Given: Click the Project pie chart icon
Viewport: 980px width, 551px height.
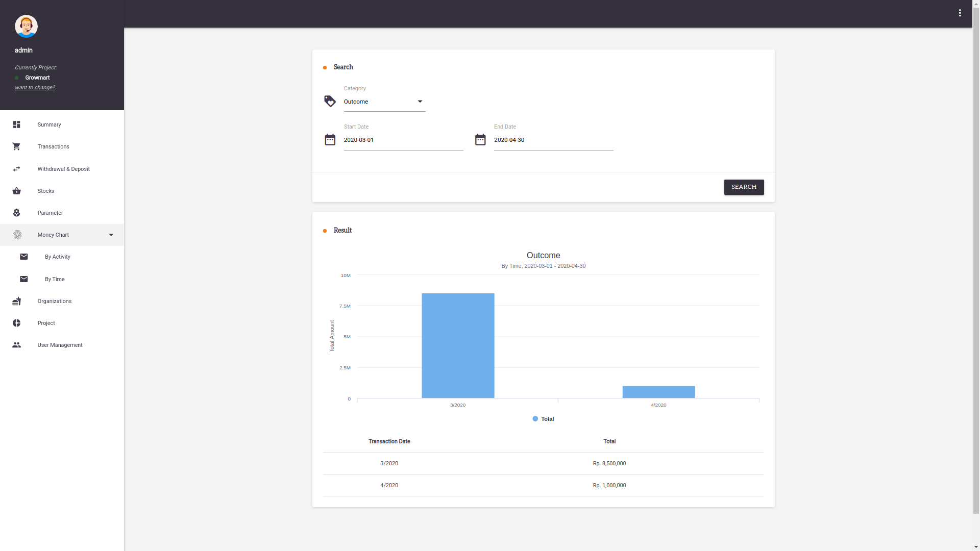Looking at the screenshot, I should click(x=16, y=323).
